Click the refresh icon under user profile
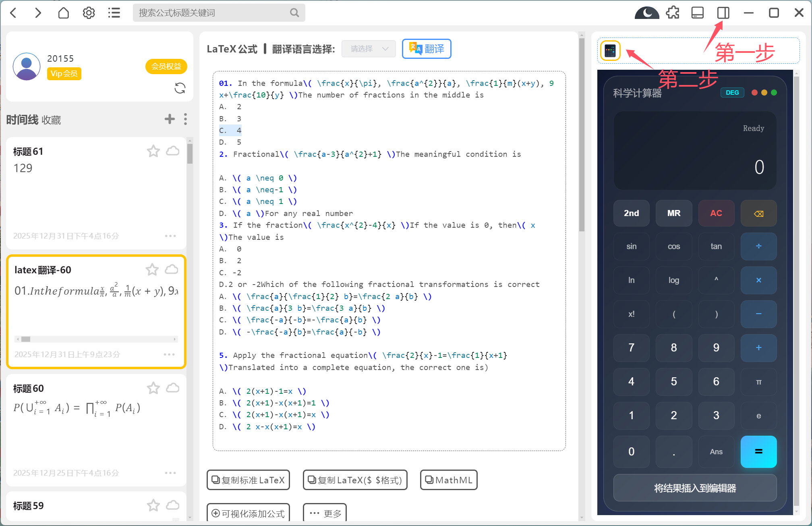This screenshot has width=812, height=526. point(180,88)
